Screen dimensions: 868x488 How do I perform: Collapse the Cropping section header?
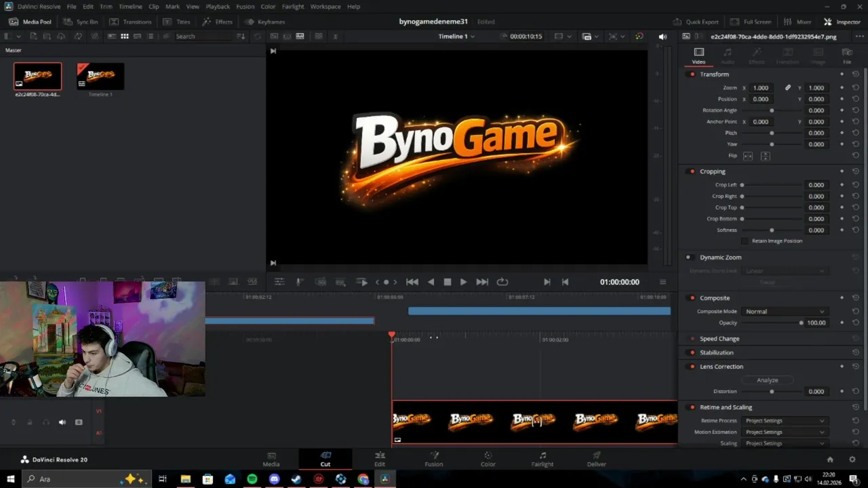coord(713,171)
